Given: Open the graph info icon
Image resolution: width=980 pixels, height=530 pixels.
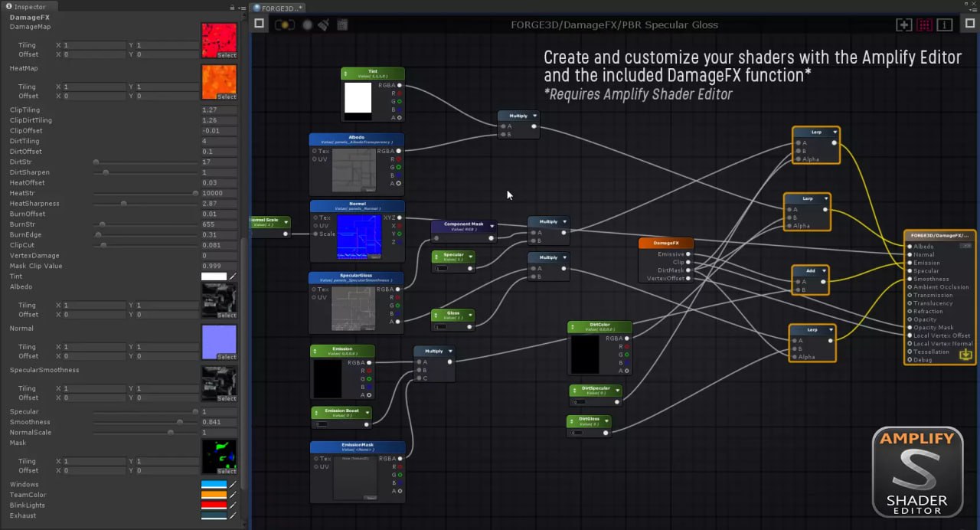Looking at the screenshot, I should (945, 25).
